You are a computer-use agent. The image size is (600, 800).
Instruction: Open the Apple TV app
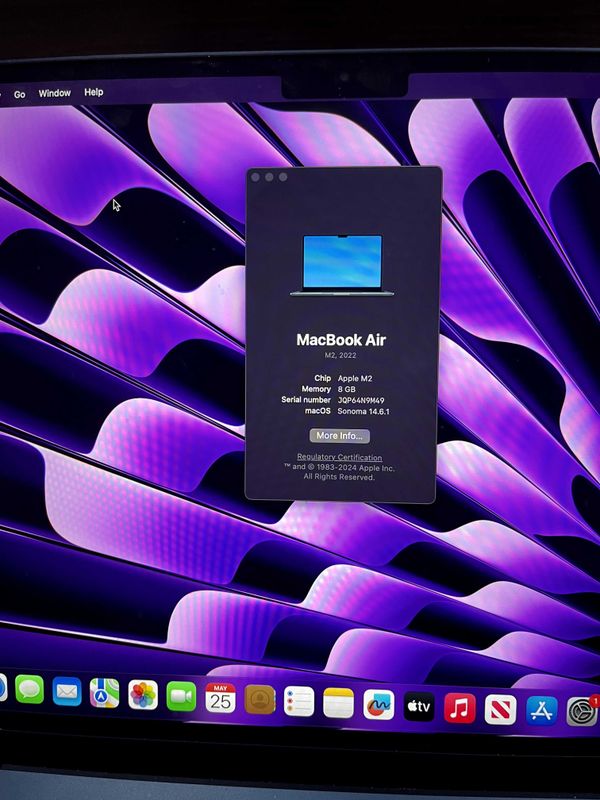[x=419, y=707]
